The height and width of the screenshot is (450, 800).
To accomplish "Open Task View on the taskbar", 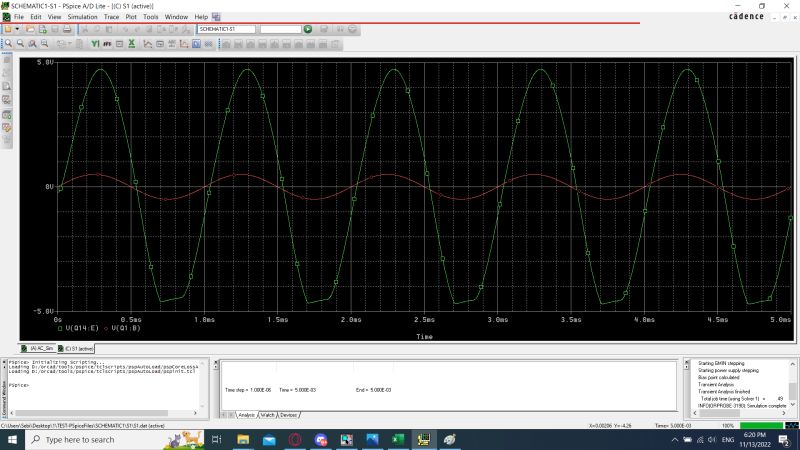I will pos(216,439).
